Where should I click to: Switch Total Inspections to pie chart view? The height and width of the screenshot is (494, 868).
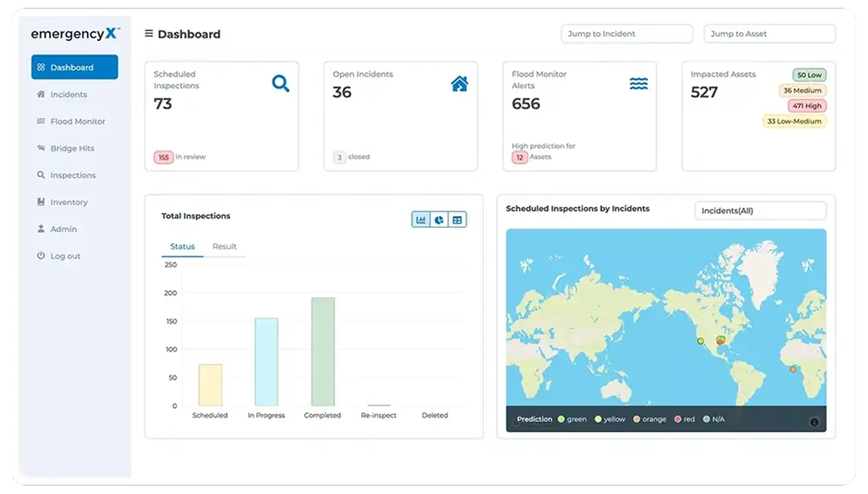(x=439, y=220)
